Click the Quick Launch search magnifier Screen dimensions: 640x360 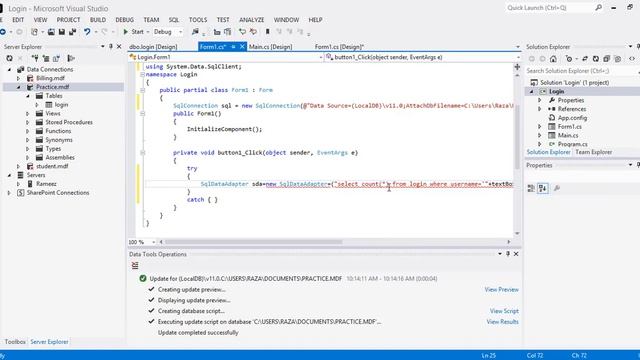point(598,7)
